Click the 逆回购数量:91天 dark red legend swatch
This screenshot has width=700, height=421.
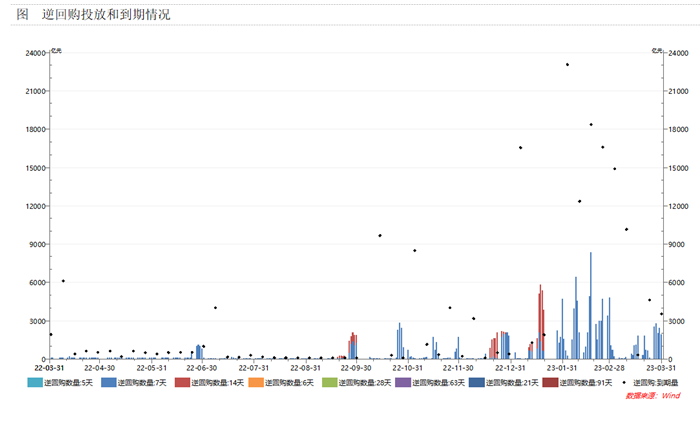coord(551,383)
